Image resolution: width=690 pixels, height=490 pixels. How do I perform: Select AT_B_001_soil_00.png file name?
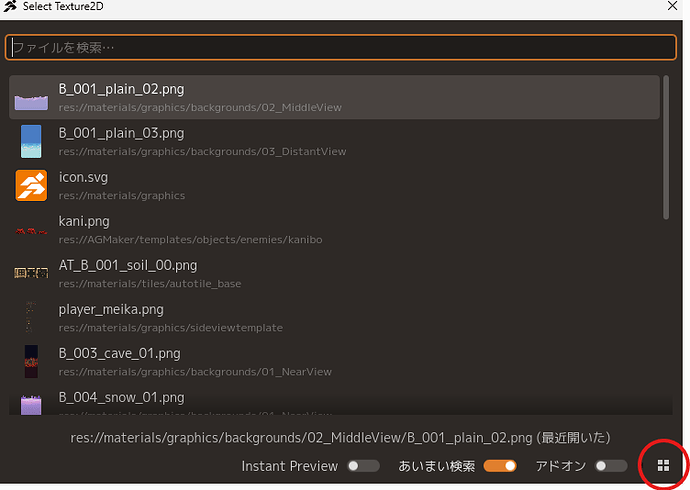click(x=128, y=265)
